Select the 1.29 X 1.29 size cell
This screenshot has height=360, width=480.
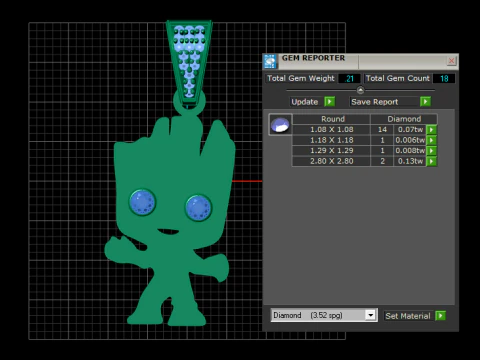(x=332, y=151)
